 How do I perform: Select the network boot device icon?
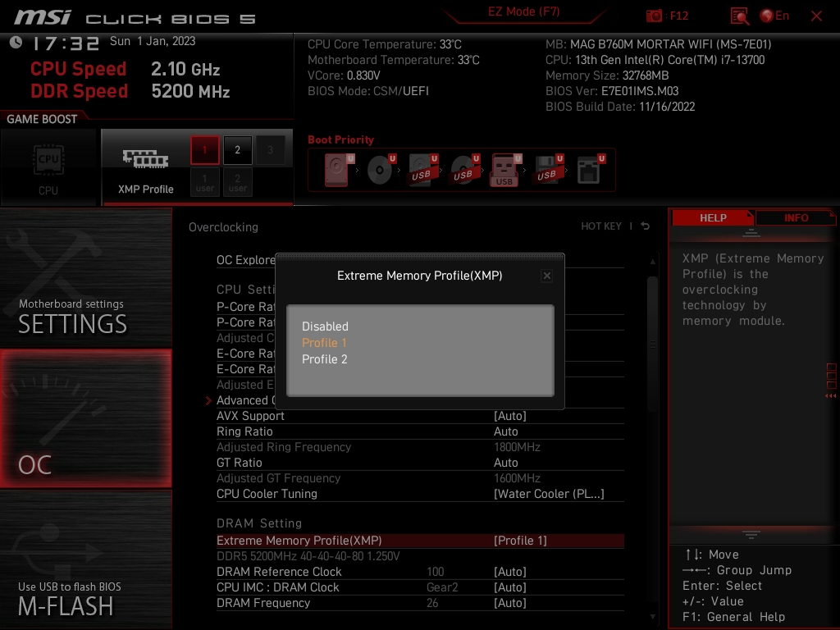click(590, 169)
